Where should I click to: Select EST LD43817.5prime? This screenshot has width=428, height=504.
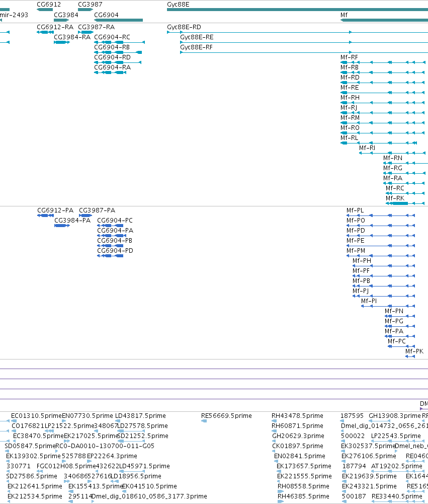[141, 416]
